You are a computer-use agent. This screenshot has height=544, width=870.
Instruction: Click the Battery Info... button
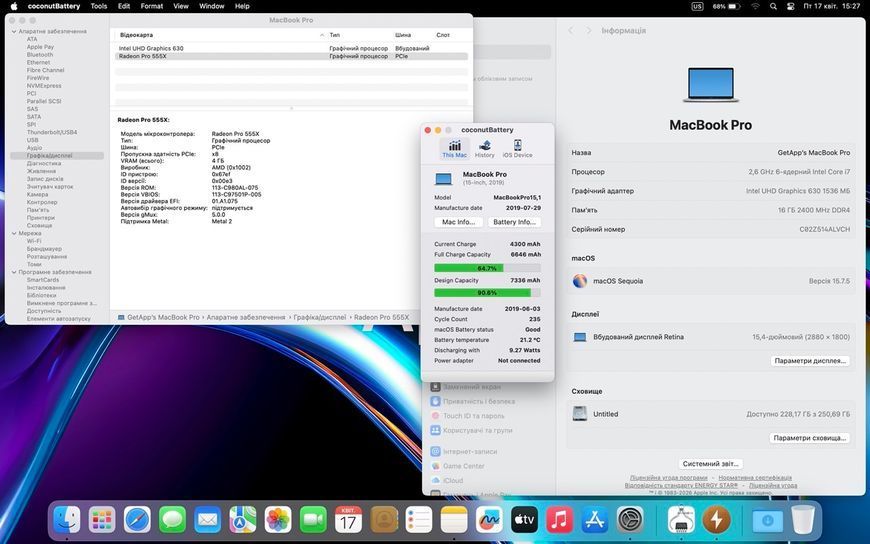514,222
